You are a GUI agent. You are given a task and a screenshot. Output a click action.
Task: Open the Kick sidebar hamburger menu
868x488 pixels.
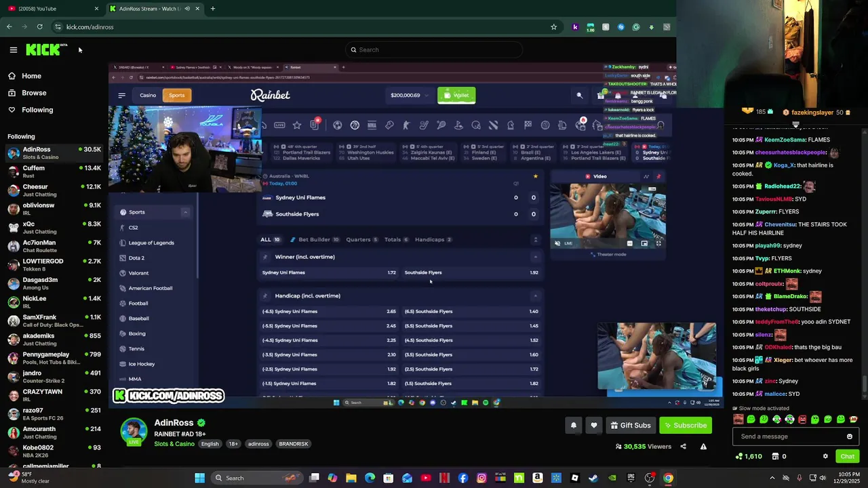pos(13,49)
